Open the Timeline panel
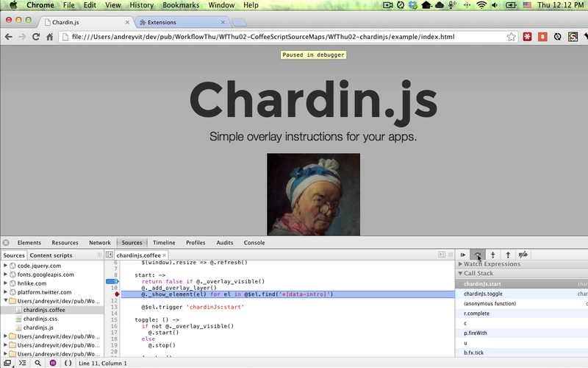 coord(164,243)
